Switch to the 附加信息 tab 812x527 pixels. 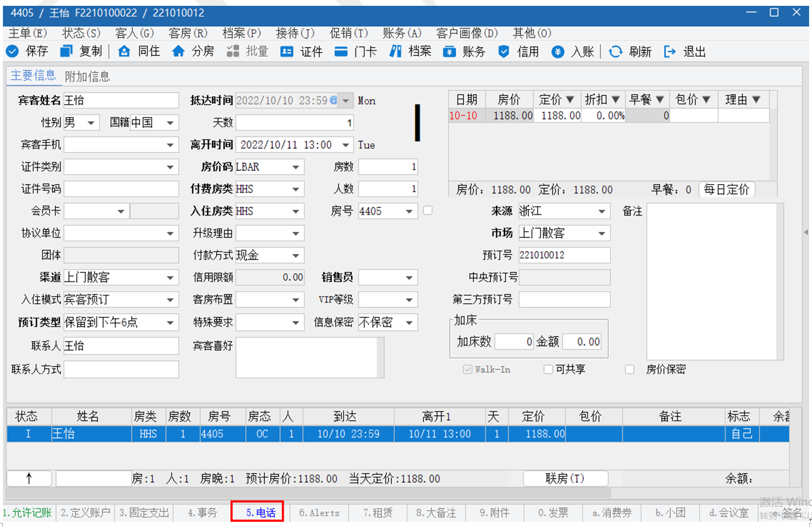87,76
